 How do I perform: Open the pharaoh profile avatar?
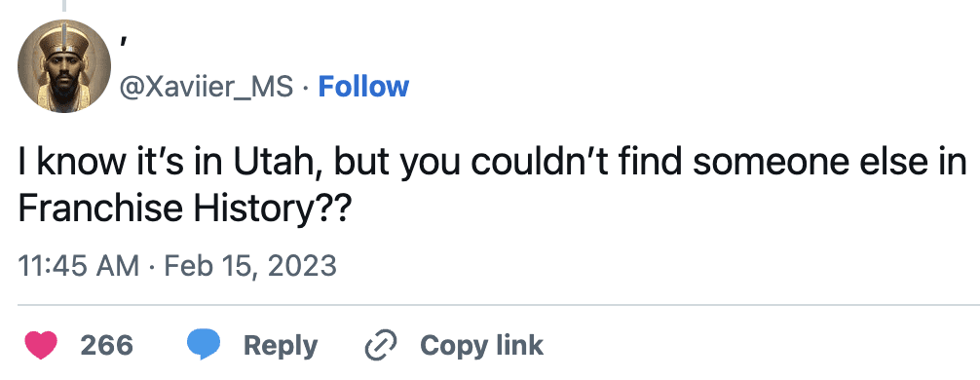63,65
